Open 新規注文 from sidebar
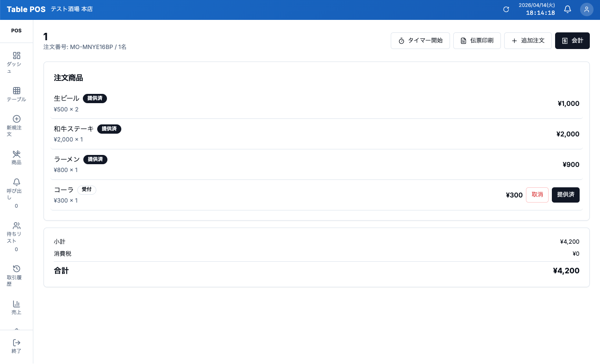 click(x=16, y=126)
